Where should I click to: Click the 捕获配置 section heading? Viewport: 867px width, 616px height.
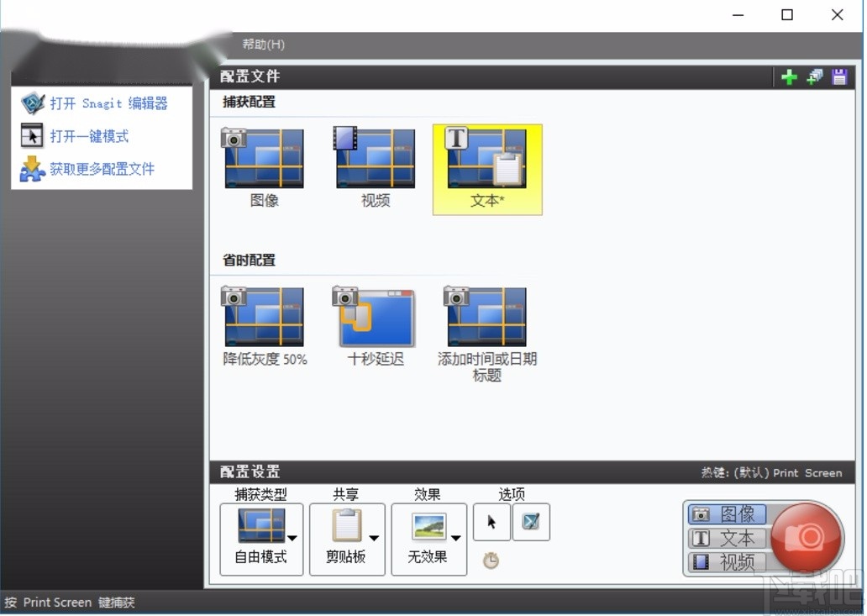[x=250, y=102]
